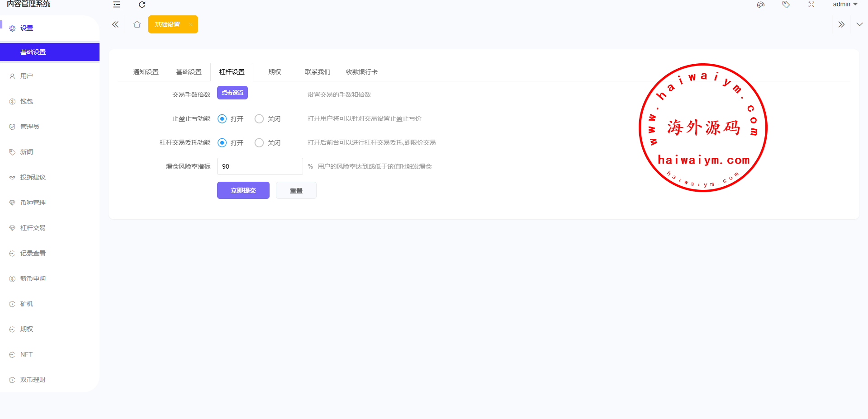Select 打开 for 杠杆交易委托功能

point(222,143)
